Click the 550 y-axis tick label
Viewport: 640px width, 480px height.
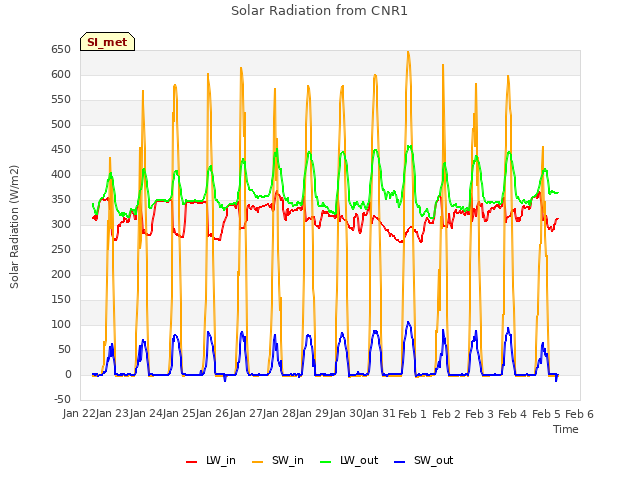pyautogui.click(x=61, y=100)
